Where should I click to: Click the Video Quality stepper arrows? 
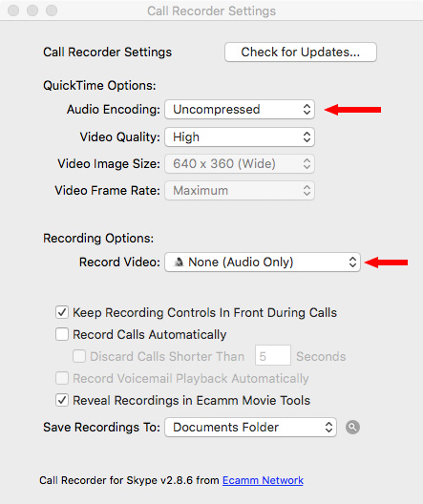pos(307,136)
